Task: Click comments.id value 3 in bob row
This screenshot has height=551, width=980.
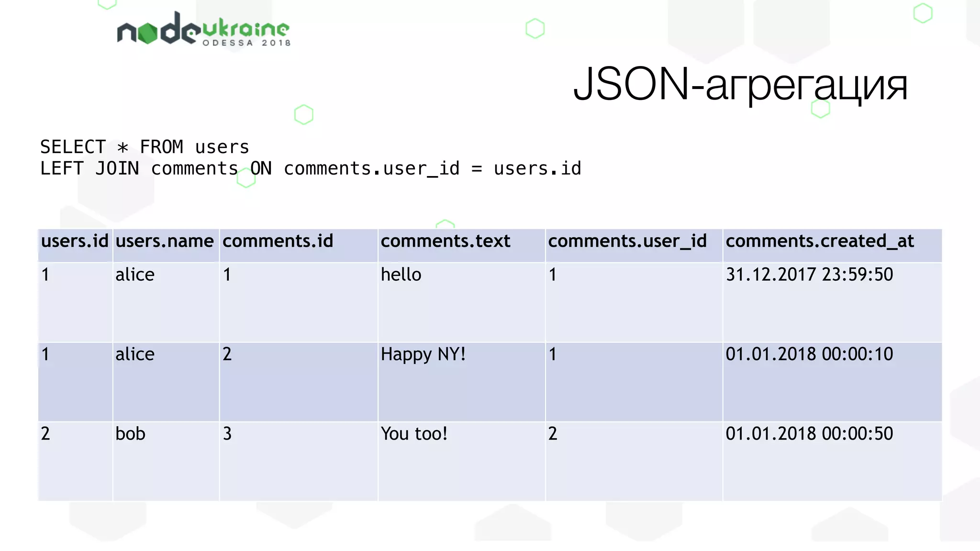Action: tap(299, 462)
